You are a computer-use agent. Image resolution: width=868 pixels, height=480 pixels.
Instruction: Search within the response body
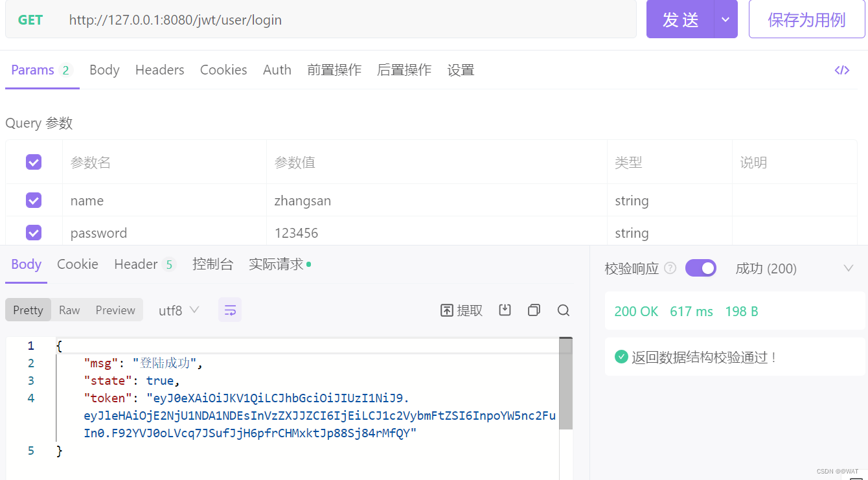(x=564, y=310)
